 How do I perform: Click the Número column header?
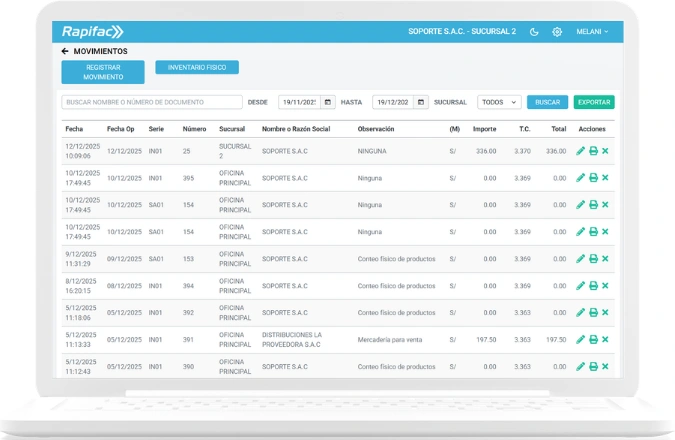click(x=194, y=129)
